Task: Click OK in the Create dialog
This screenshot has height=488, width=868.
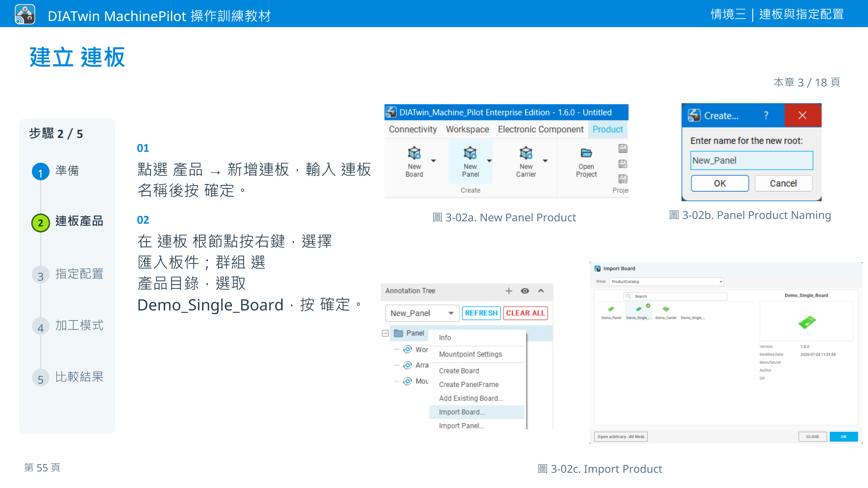Action: (720, 183)
